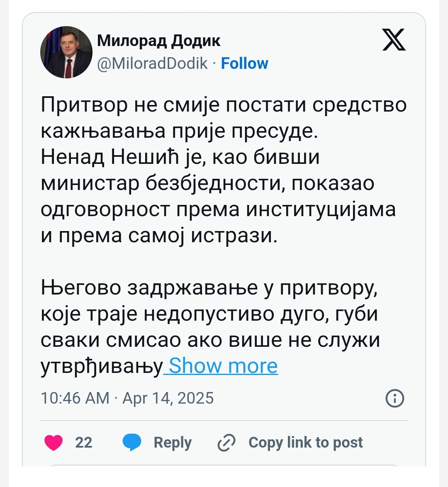
Task: Select the Reply text button
Action: [173, 443]
